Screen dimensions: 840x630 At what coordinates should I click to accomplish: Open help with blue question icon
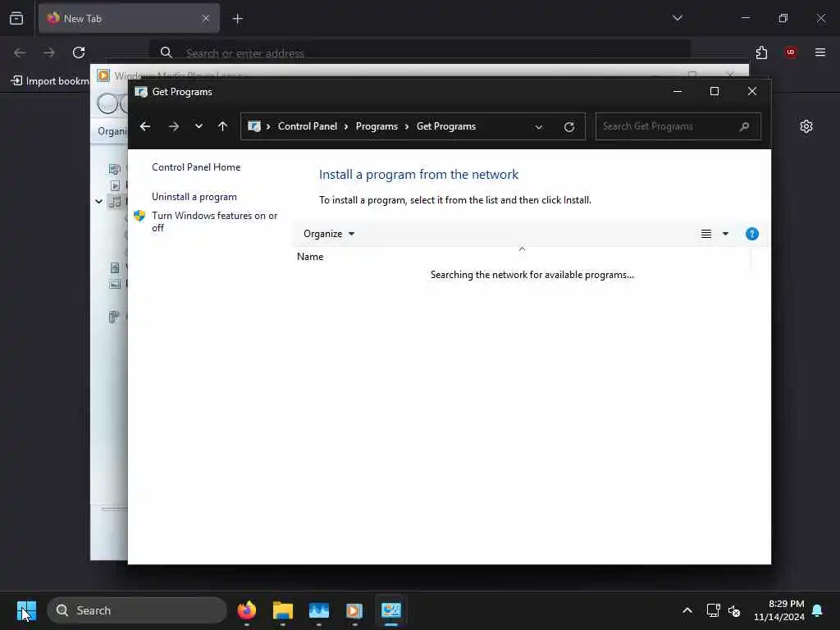[751, 234]
